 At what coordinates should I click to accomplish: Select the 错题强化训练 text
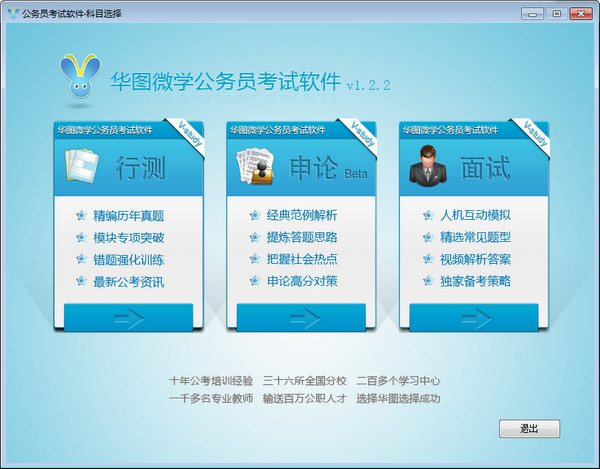(x=129, y=260)
